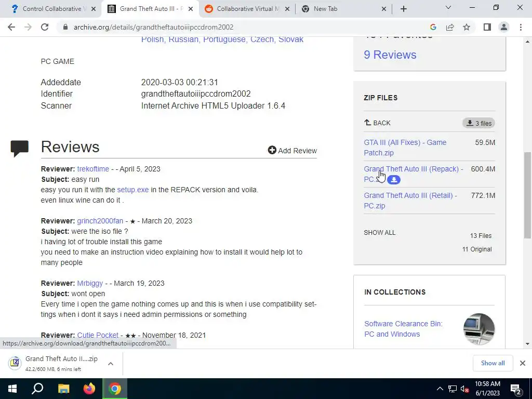Screen dimensions: 532x399
Task: Open the setup.exe link in review
Action: point(132,190)
